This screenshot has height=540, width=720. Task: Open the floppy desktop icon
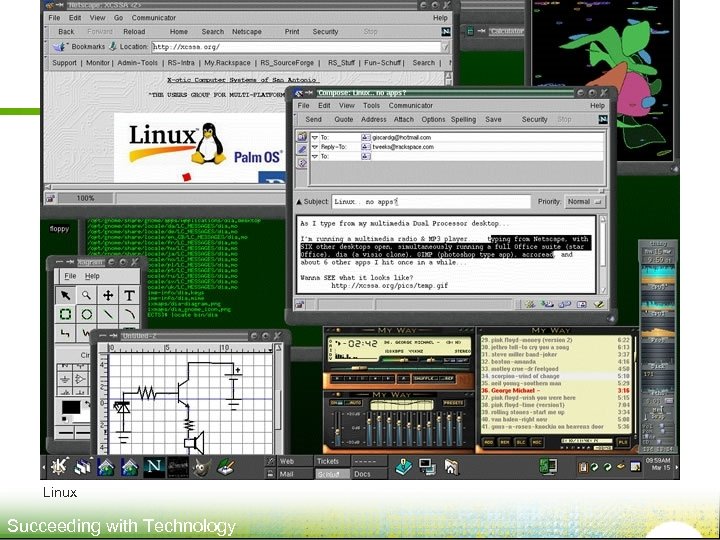click(59, 229)
